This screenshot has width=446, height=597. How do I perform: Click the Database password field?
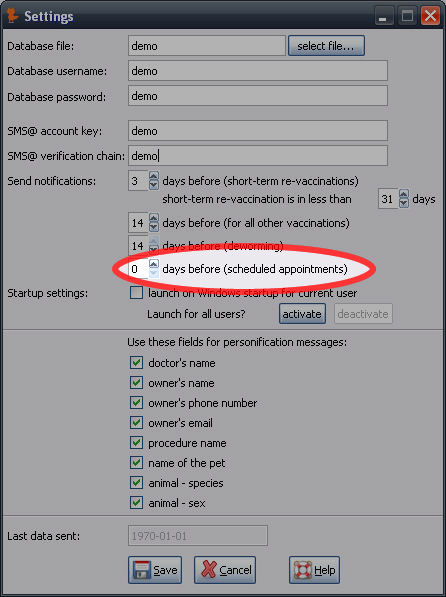click(x=258, y=96)
